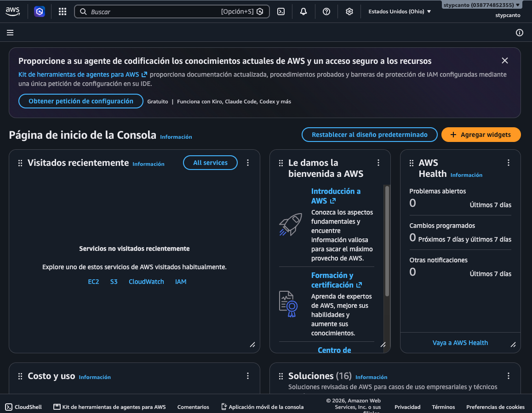Open Información link in Costo y uso

click(95, 377)
